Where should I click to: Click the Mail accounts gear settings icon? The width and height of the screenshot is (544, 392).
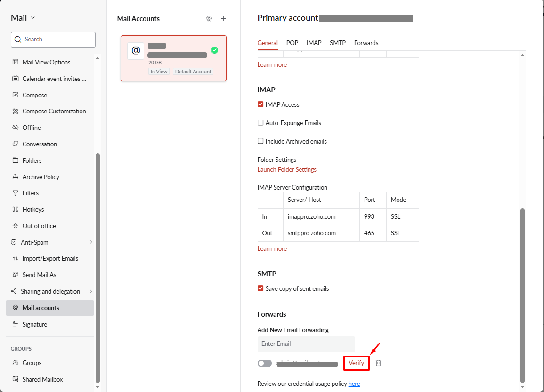pyautogui.click(x=209, y=19)
